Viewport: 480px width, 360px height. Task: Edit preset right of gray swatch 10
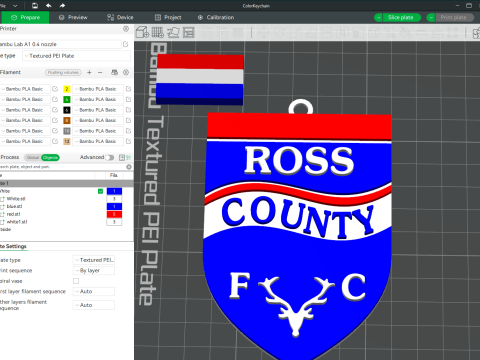128,131
